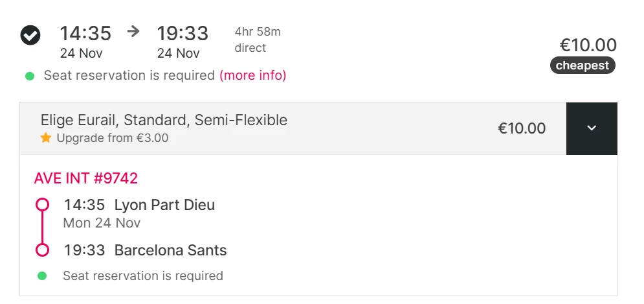Click the €10.00 total price at top
This screenshot has width=644, height=304.
[588, 45]
